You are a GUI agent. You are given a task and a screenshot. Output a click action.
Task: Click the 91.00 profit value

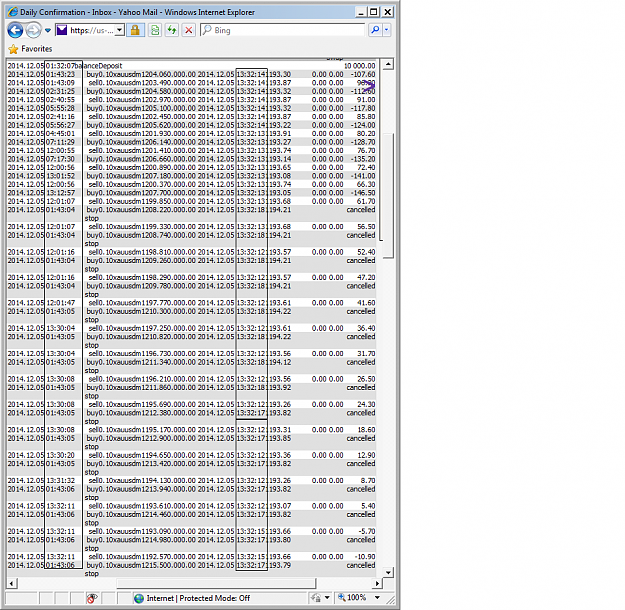click(366, 100)
